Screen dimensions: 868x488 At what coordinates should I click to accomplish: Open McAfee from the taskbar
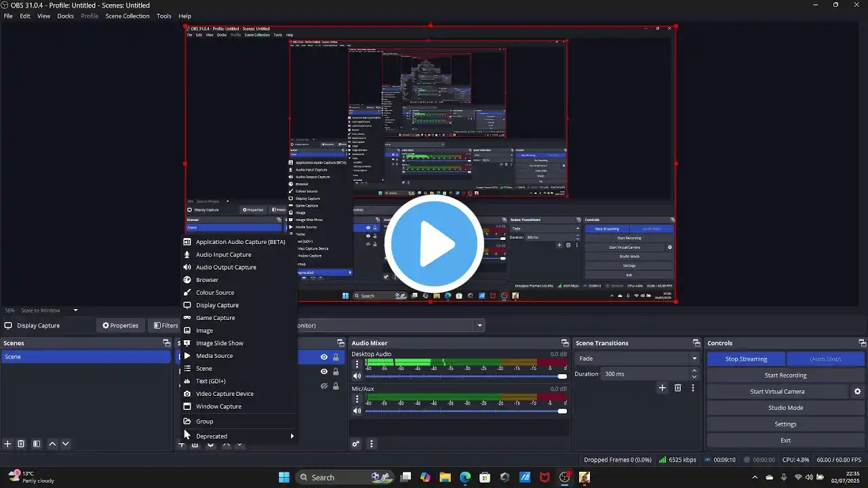pyautogui.click(x=545, y=477)
